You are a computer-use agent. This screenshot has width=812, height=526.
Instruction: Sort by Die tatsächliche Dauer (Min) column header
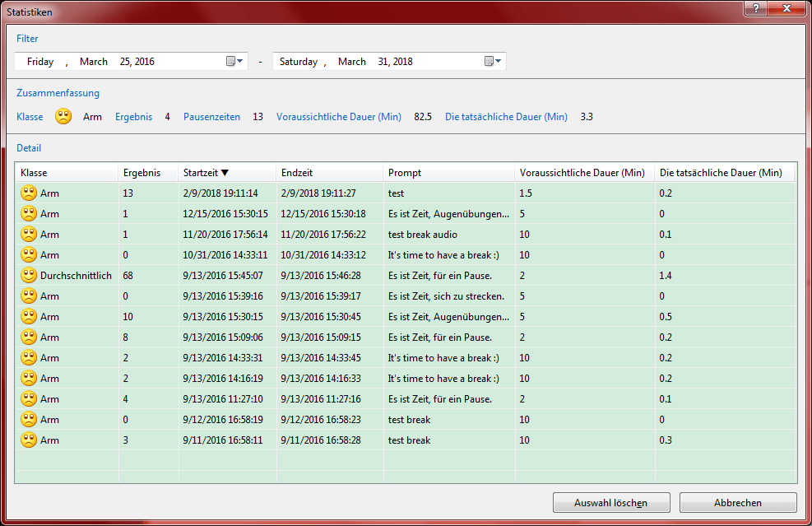pyautogui.click(x=725, y=173)
